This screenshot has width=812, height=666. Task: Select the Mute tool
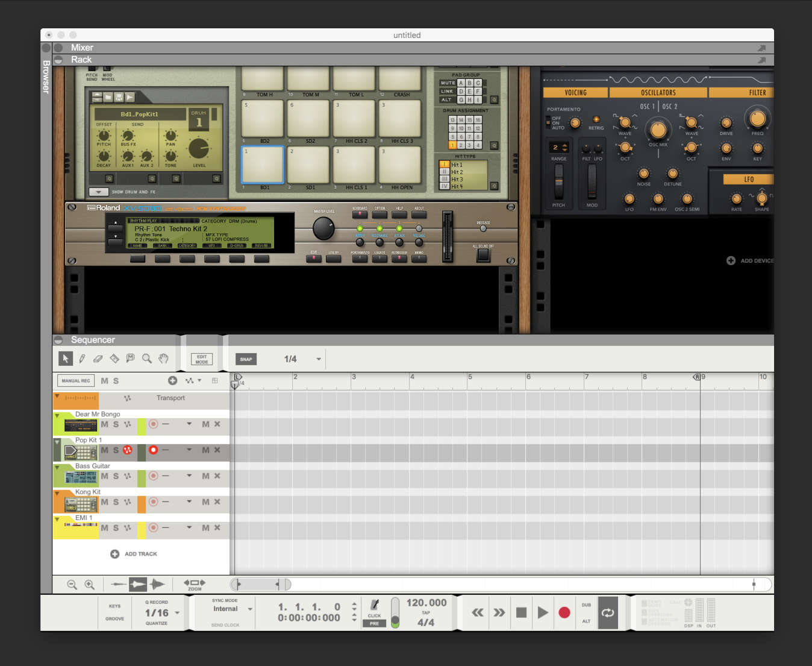(130, 358)
